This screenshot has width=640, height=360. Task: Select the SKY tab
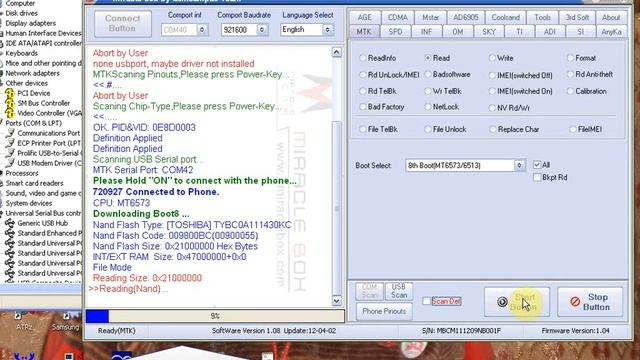[489, 32]
